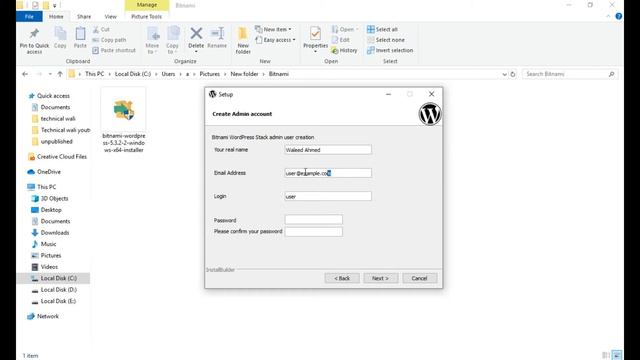Click Pin to Quick access icon
Image resolution: width=640 pixels, height=360 pixels.
(x=34, y=33)
